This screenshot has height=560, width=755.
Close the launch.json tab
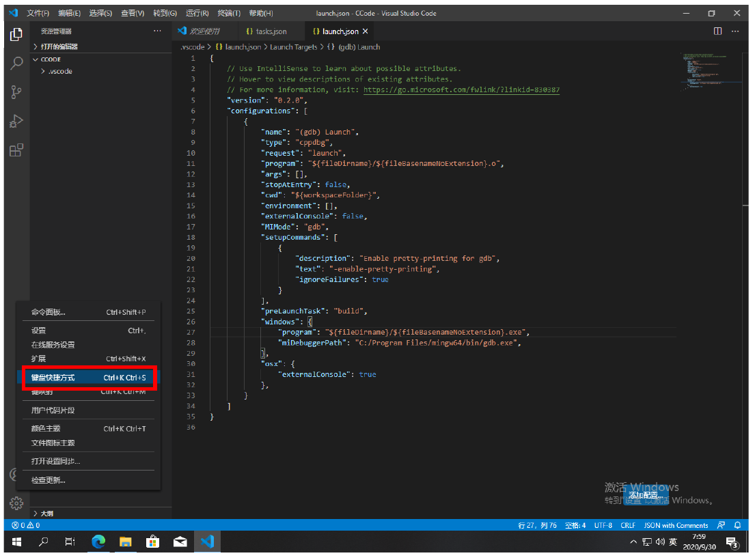click(366, 31)
